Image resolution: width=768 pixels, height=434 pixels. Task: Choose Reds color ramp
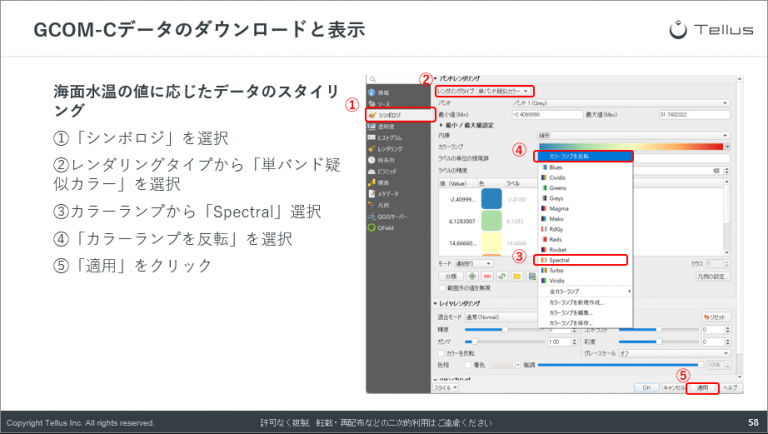(x=585, y=240)
